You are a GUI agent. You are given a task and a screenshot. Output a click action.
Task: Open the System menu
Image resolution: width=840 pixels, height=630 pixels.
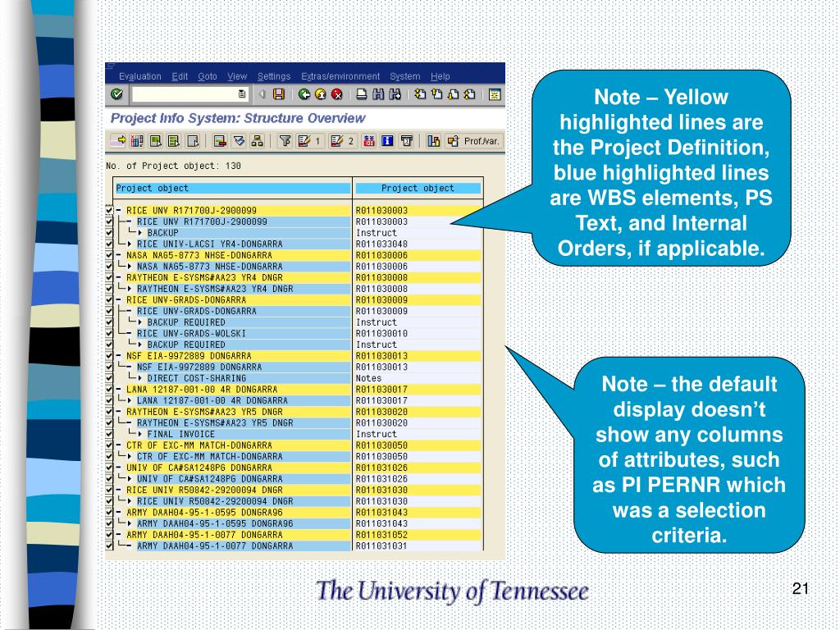coord(405,76)
